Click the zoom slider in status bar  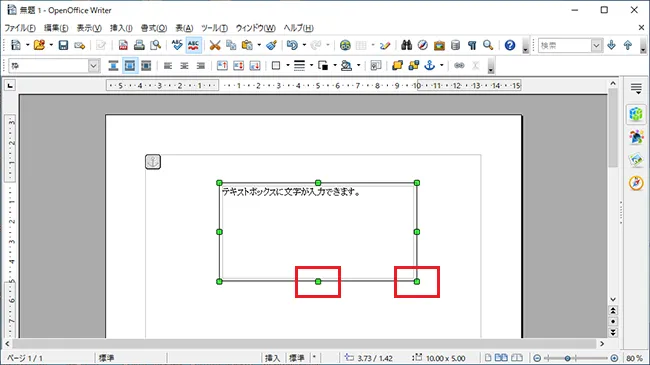[x=575, y=358]
